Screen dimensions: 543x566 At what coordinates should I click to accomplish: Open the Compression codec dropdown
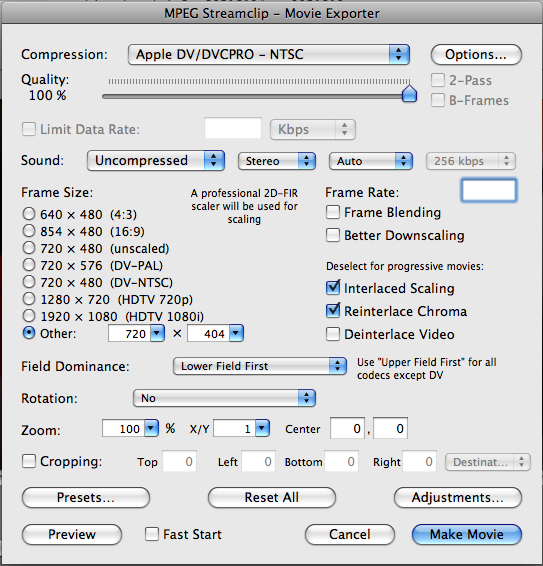click(x=269, y=55)
